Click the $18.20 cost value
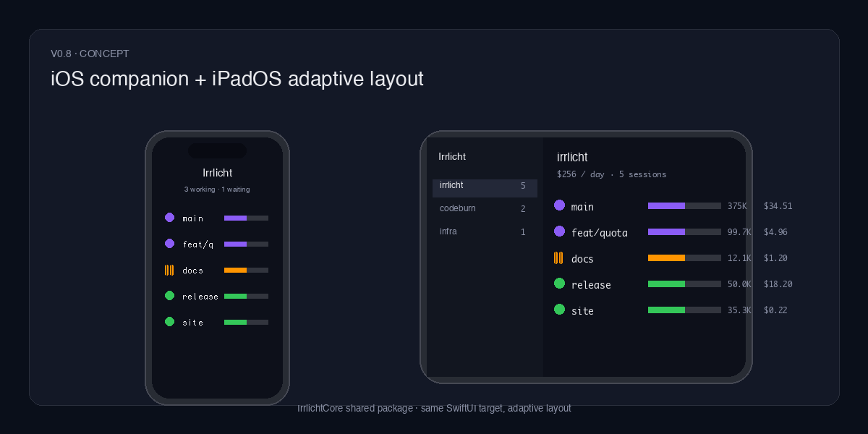Viewport: 868px width, 434px height. 778,284
